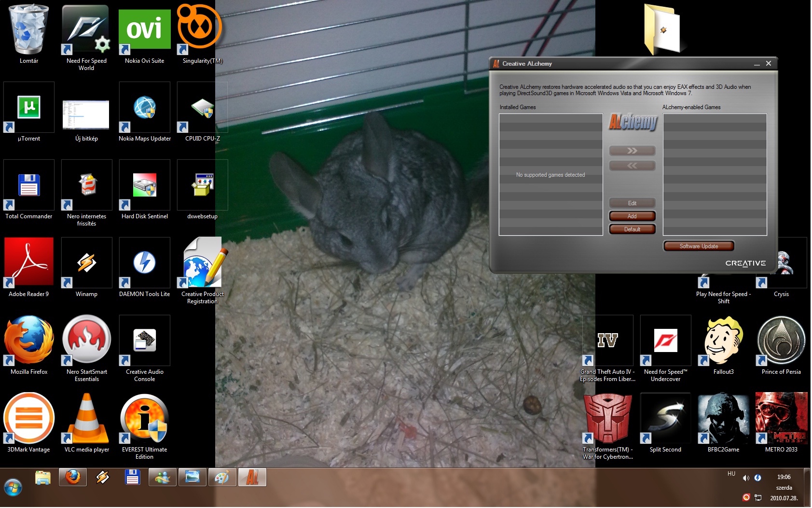The width and height of the screenshot is (812, 508).
Task: Select the dxwebsetup installer icon
Action: pyautogui.click(x=202, y=190)
